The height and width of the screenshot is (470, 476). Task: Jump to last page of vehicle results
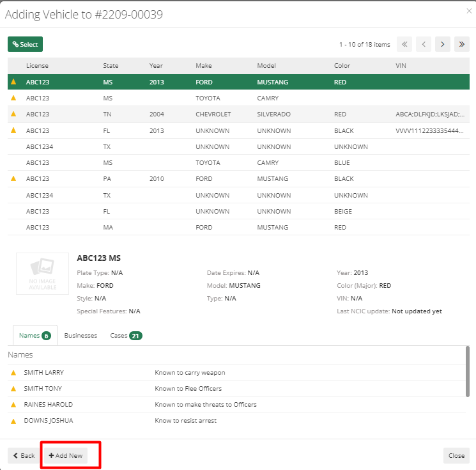[462, 44]
